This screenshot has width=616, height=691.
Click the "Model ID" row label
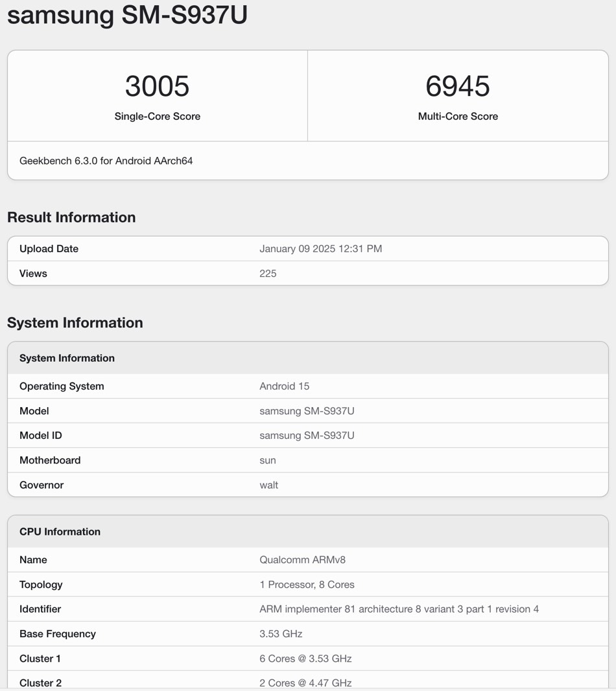pyautogui.click(x=41, y=436)
